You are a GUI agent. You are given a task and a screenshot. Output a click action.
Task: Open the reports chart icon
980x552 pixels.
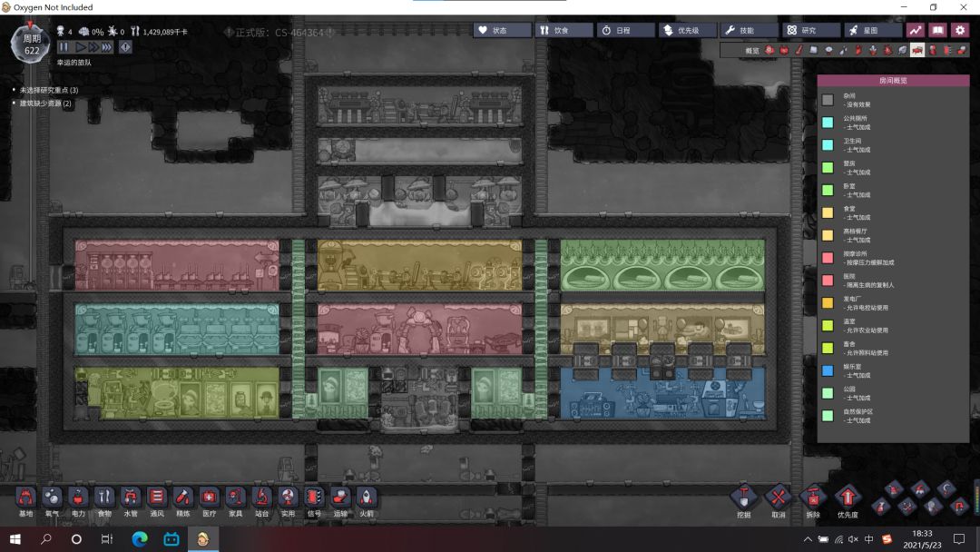tap(916, 30)
